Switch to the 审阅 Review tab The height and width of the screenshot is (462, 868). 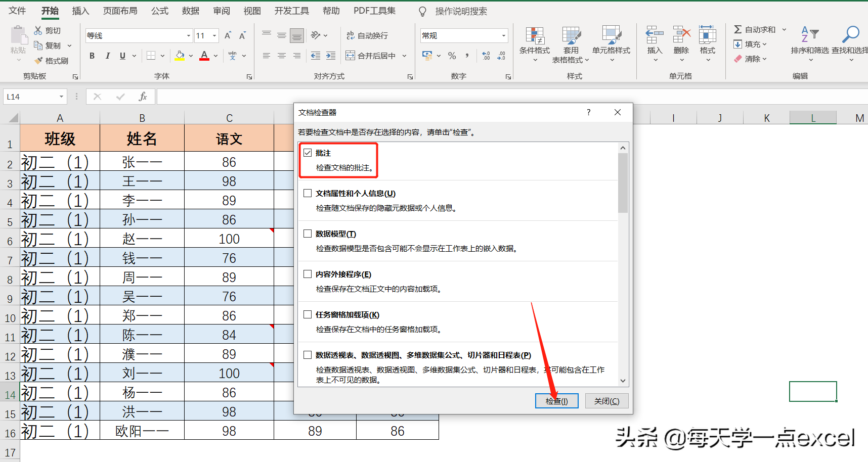pos(222,11)
